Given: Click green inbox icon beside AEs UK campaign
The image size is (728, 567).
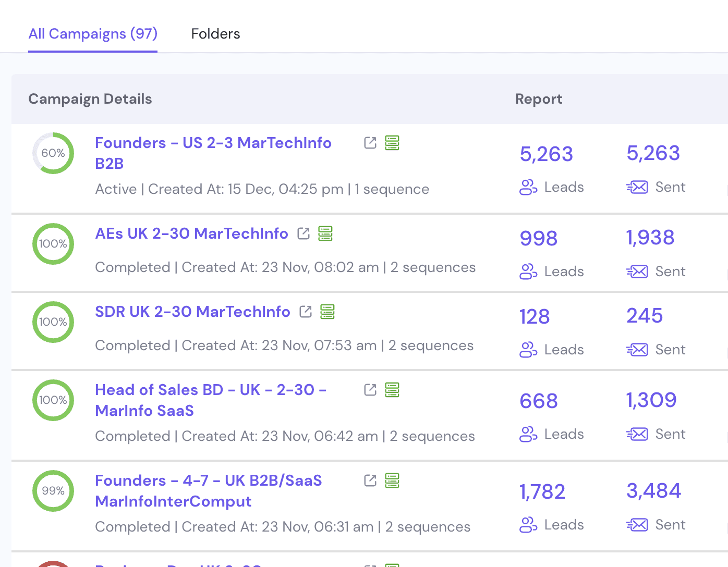Looking at the screenshot, I should pos(325,233).
